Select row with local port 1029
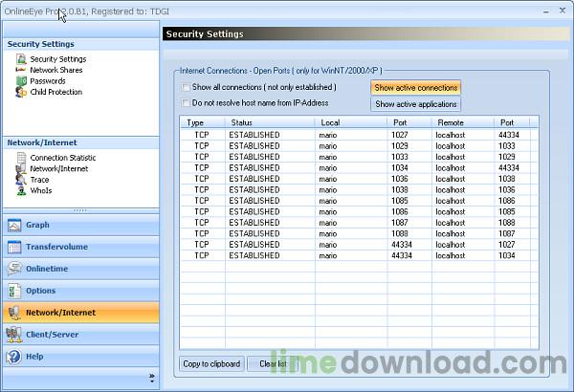574x392 pixels. (x=359, y=146)
